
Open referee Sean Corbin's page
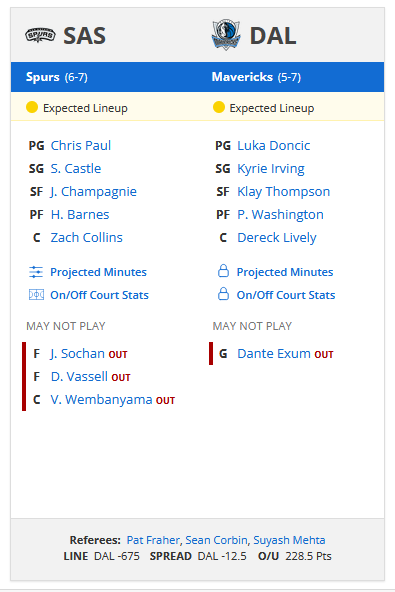pyautogui.click(x=216, y=540)
